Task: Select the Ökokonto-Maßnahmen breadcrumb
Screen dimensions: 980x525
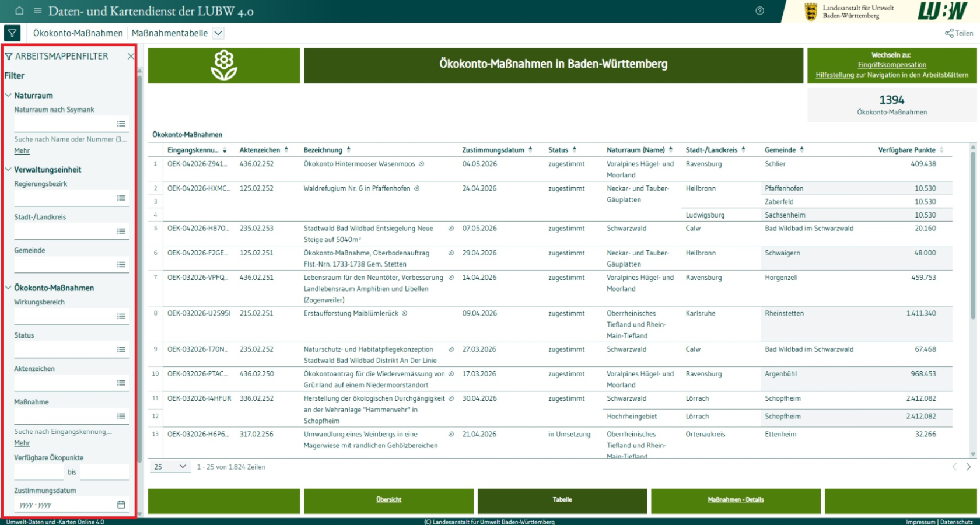Action: coord(78,33)
